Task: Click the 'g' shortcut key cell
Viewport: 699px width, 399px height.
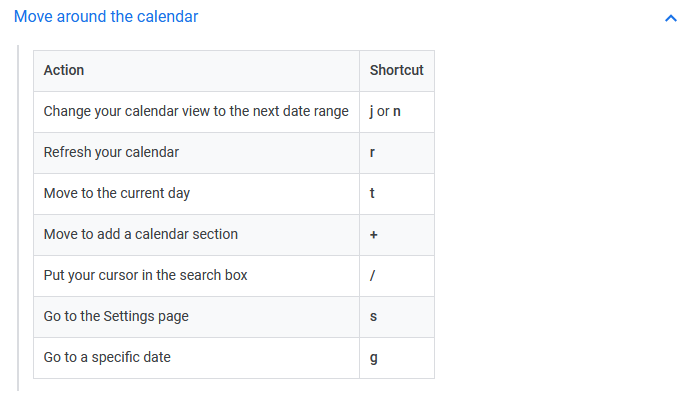Action: 397,358
